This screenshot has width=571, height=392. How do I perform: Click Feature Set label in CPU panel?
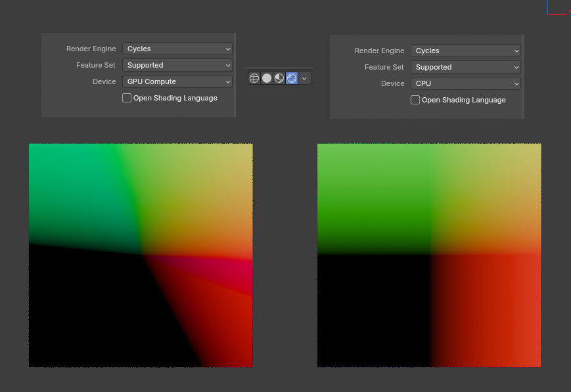[384, 67]
